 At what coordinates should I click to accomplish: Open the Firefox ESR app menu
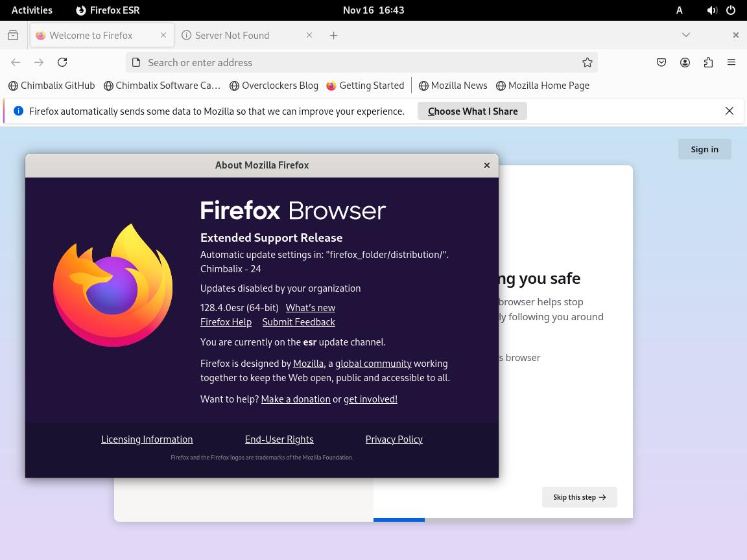[x=108, y=10]
